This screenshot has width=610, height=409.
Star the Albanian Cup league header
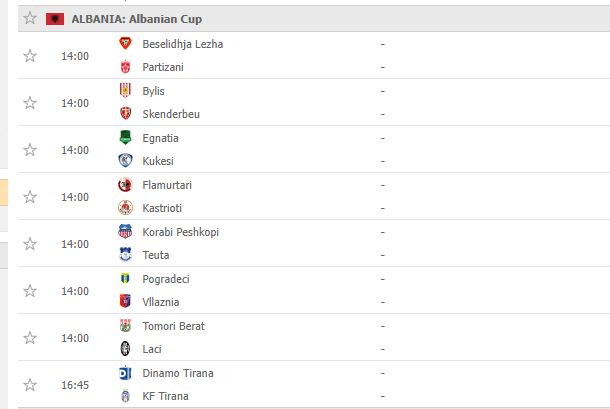click(30, 19)
